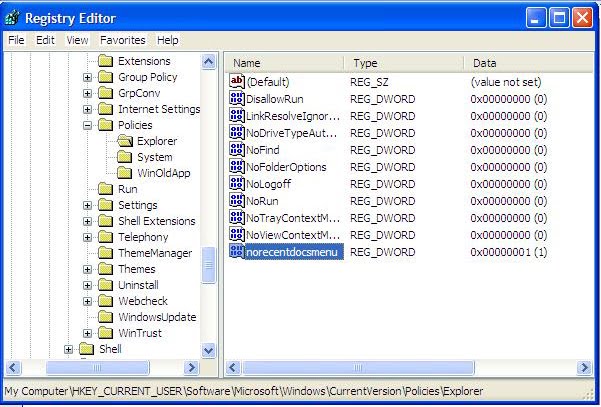The width and height of the screenshot is (601, 407).
Task: Select the Run folder icon
Action: [105, 189]
